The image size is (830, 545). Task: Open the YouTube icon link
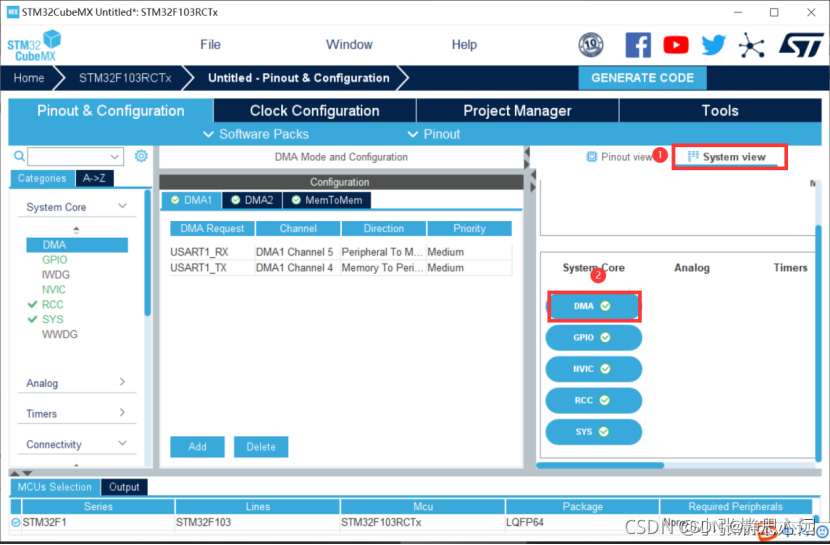(x=676, y=45)
